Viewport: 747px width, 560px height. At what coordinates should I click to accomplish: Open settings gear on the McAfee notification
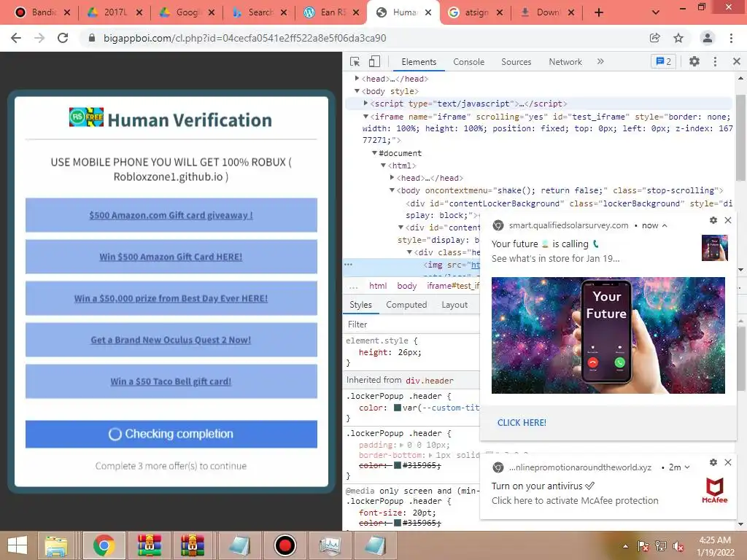[713, 462]
